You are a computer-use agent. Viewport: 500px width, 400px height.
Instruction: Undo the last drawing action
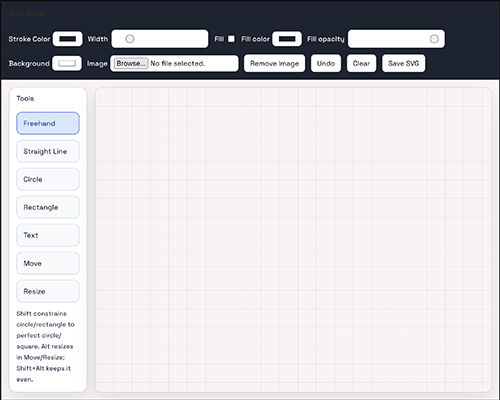[326, 63]
